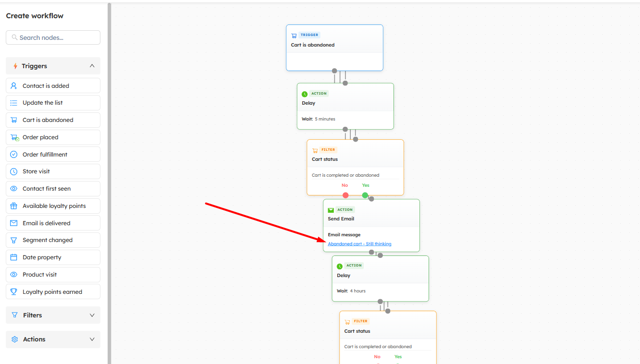Expand the Filters section
640x364 pixels.
tap(92, 315)
